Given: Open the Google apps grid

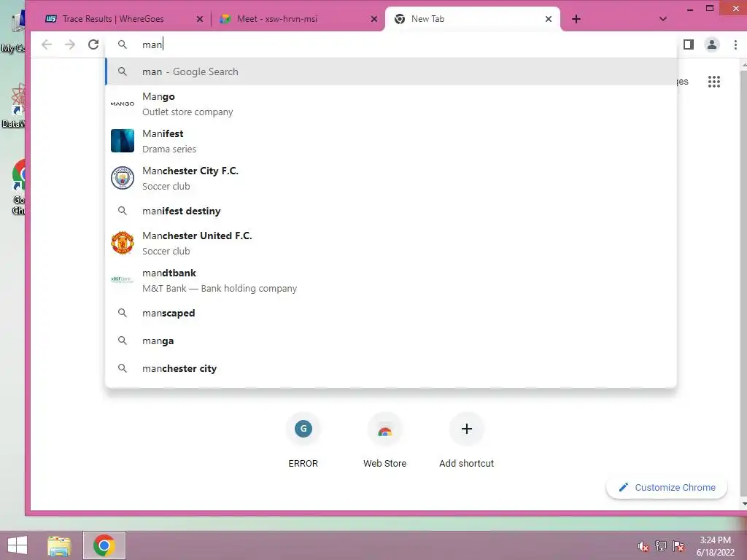Looking at the screenshot, I should pyautogui.click(x=713, y=82).
